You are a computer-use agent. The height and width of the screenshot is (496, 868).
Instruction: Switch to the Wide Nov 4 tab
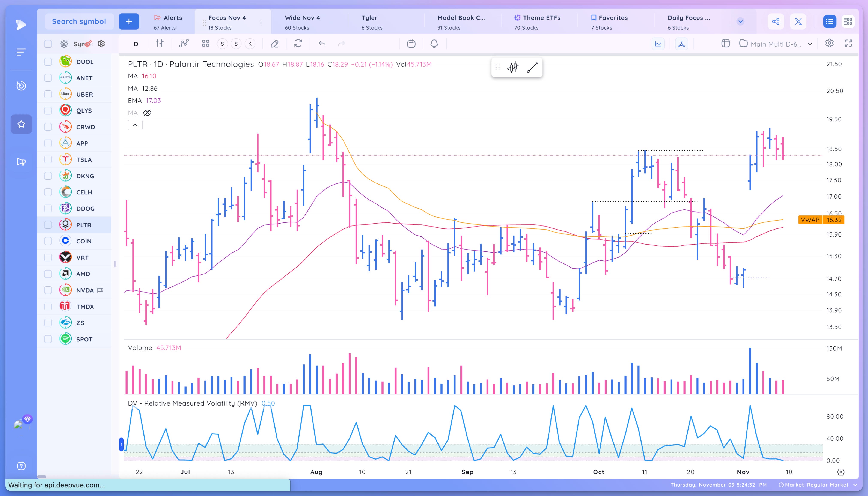pos(302,22)
